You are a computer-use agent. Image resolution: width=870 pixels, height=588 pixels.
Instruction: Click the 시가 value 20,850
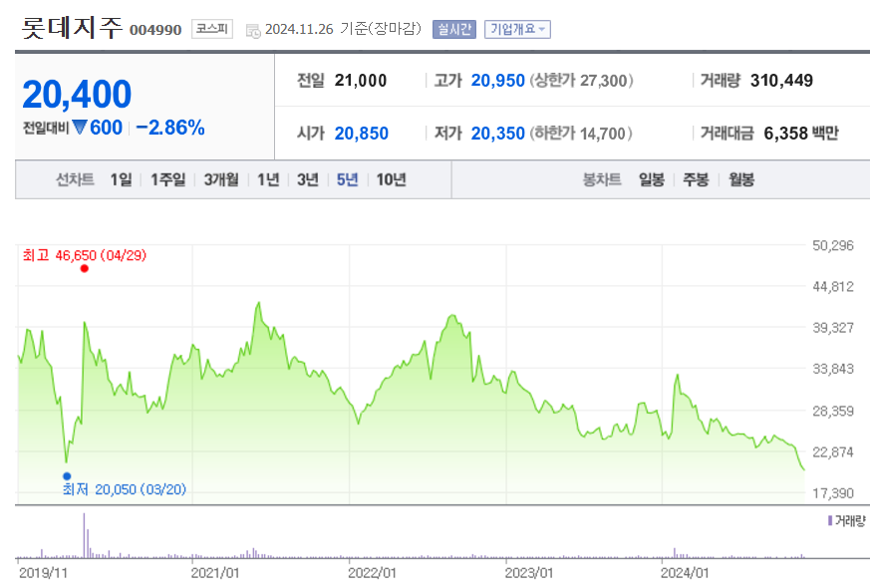[x=361, y=134]
